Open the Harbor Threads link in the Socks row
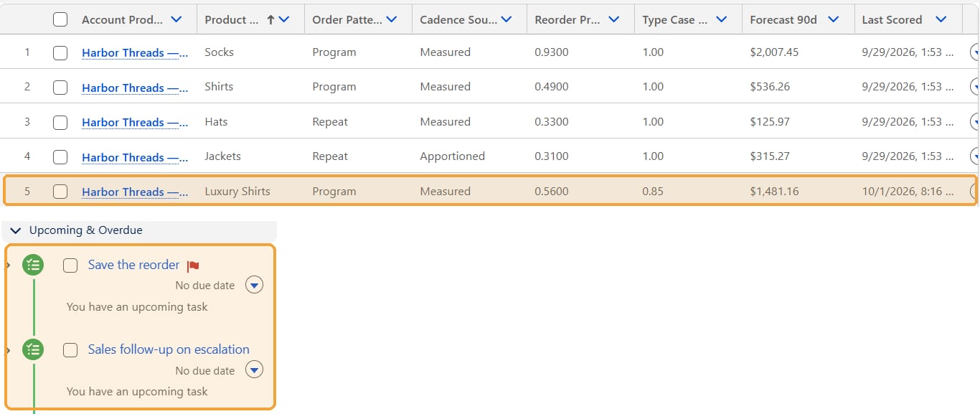This screenshot has height=414, width=980. pyautogui.click(x=135, y=53)
